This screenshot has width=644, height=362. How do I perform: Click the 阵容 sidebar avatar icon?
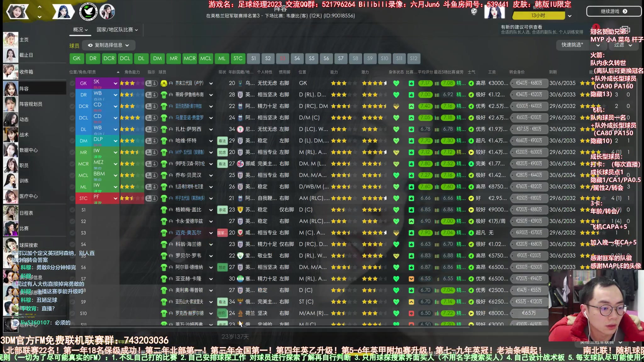(11, 89)
